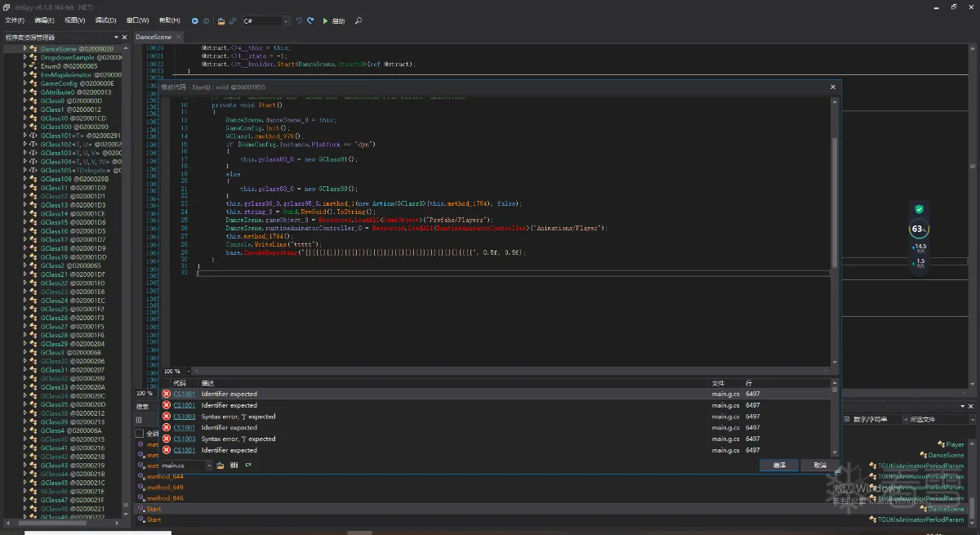Click the open file folder icon
Viewport: 980px width, 535px height.
click(221, 20)
